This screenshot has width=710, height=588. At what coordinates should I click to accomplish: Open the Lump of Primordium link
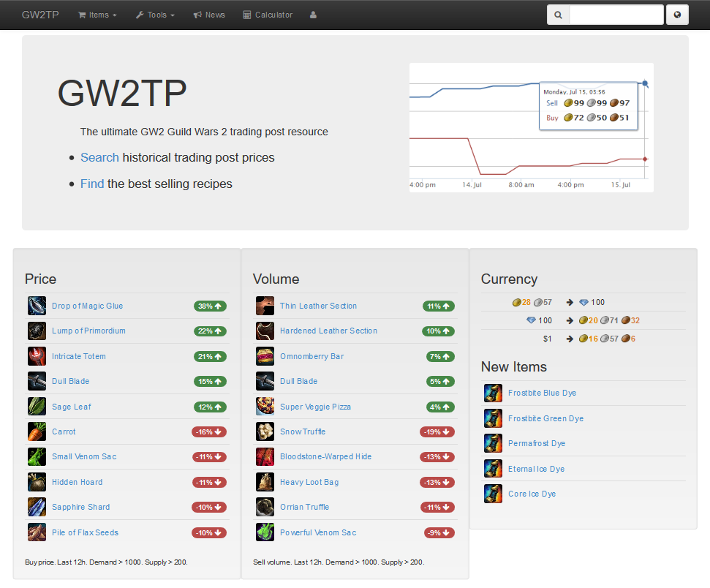[88, 331]
